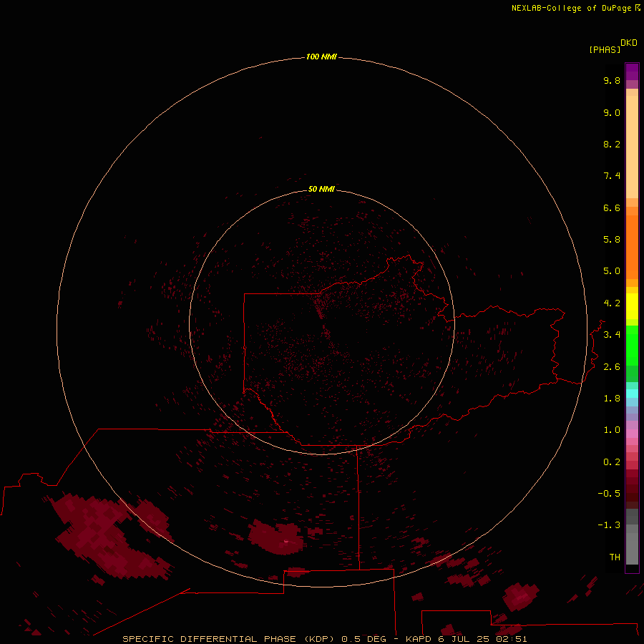Click the 8.2 color scale value
Image resolution: width=644 pixels, height=644 pixels.
click(612, 144)
